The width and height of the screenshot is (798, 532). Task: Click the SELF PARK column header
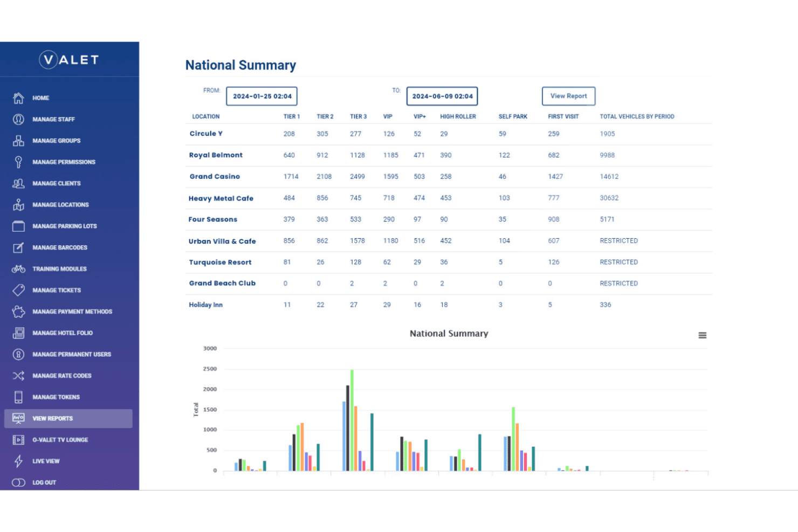513,116
